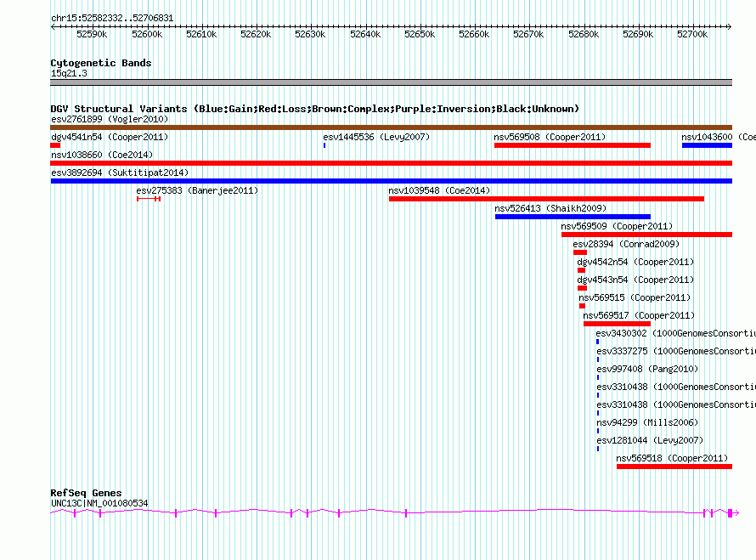The height and width of the screenshot is (560, 756).
Task: Click the nsv569518 (Cooper2011) label
Action: (672, 458)
